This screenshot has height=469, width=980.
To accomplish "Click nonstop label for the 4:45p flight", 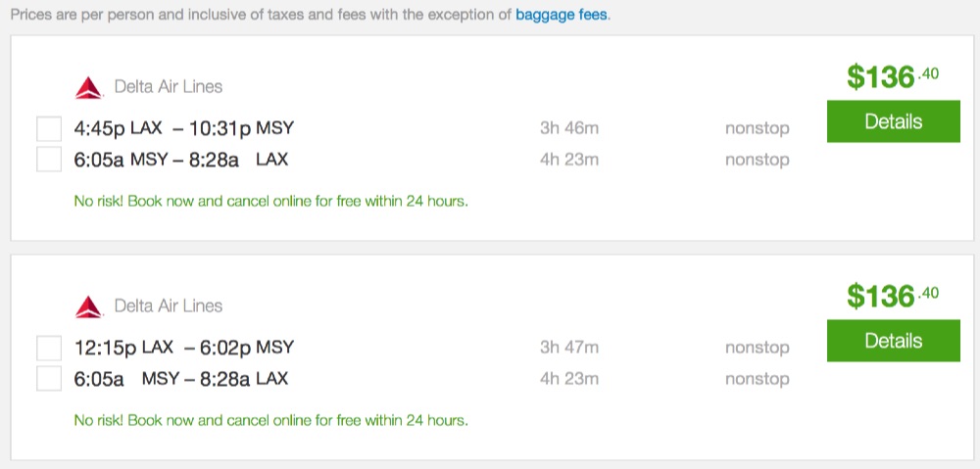I will click(757, 128).
